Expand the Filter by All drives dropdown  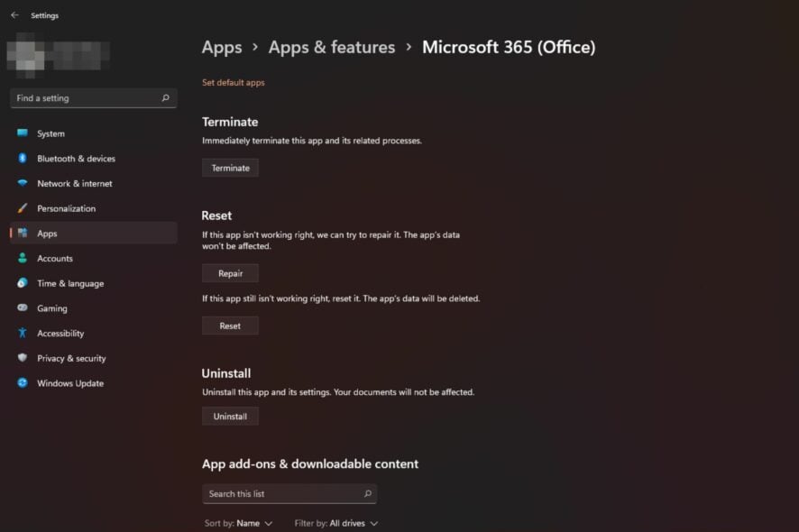pyautogui.click(x=336, y=523)
